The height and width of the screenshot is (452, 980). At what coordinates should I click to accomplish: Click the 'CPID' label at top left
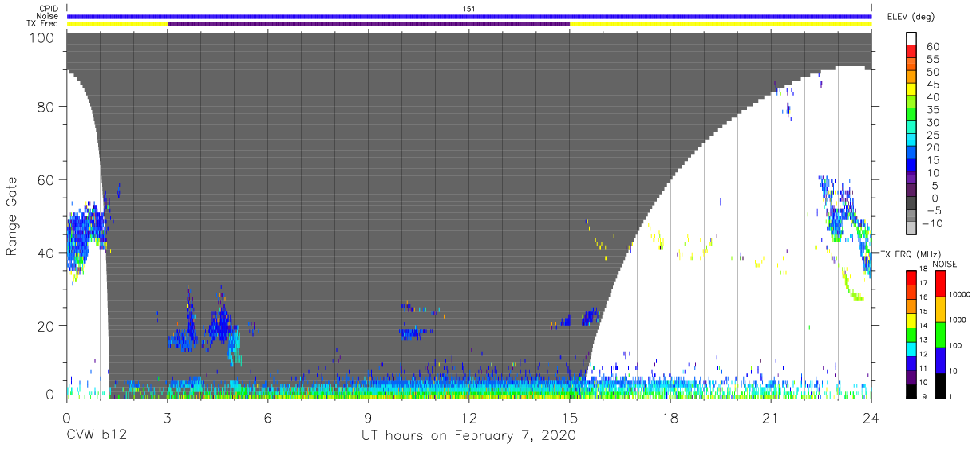point(49,9)
